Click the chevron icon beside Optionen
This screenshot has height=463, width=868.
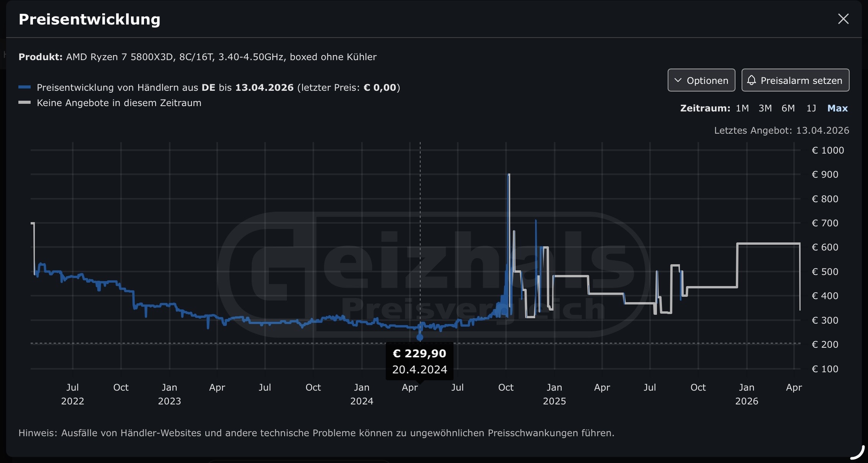tap(678, 80)
